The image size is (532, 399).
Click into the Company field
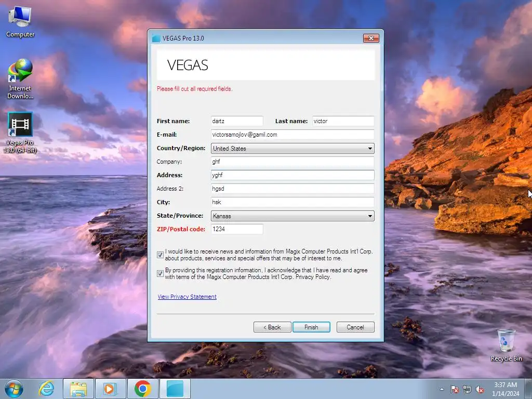pos(292,162)
